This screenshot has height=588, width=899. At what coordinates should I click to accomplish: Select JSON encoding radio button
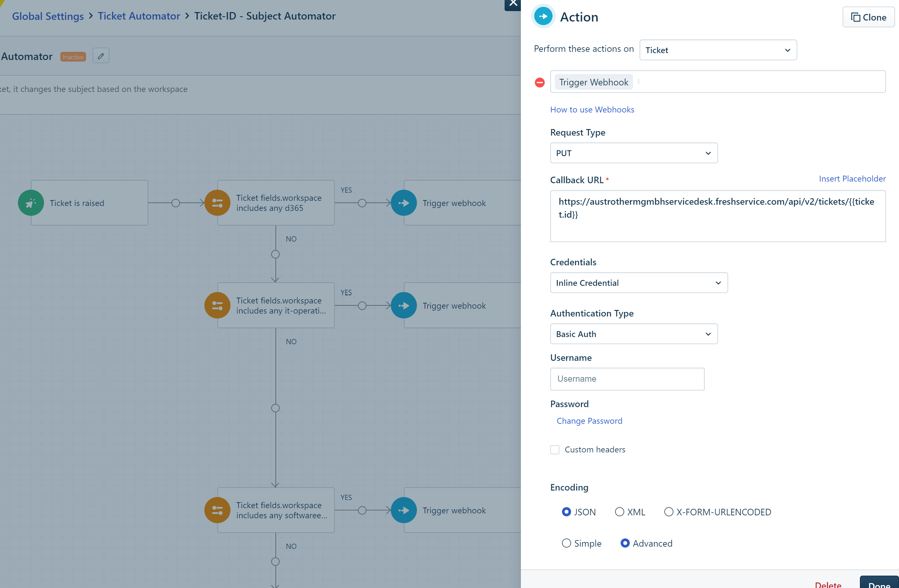coord(566,512)
